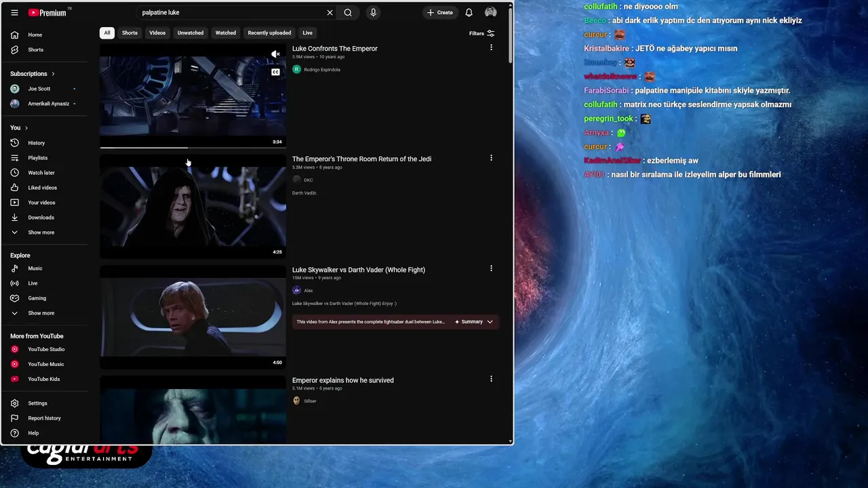Open options for Luke Skywalker vs Darth Vader

coord(491,268)
